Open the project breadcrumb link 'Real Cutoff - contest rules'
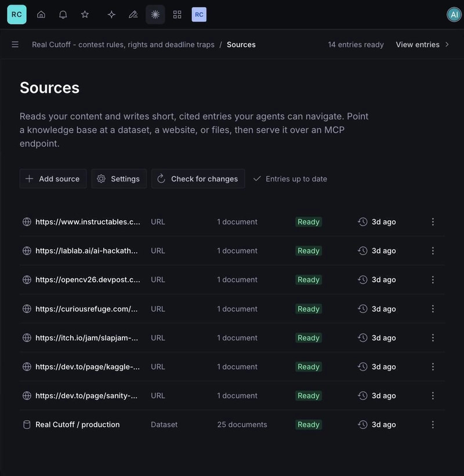The height and width of the screenshot is (476, 464). (x=123, y=45)
